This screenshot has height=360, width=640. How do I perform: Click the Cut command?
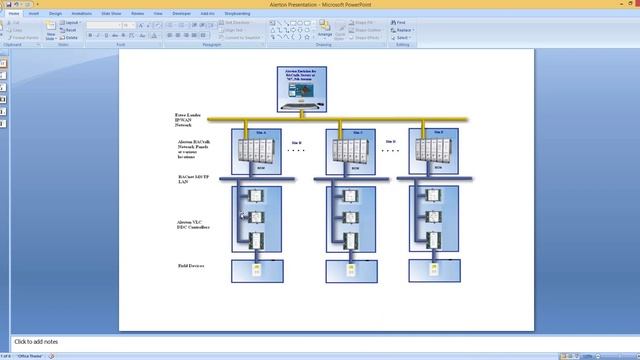tap(13, 23)
